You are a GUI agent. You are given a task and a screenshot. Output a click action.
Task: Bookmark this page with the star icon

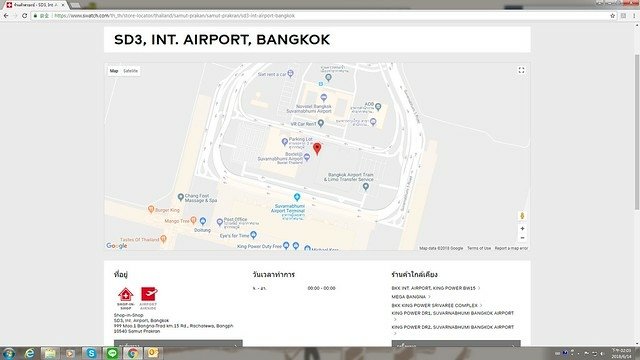(613, 16)
